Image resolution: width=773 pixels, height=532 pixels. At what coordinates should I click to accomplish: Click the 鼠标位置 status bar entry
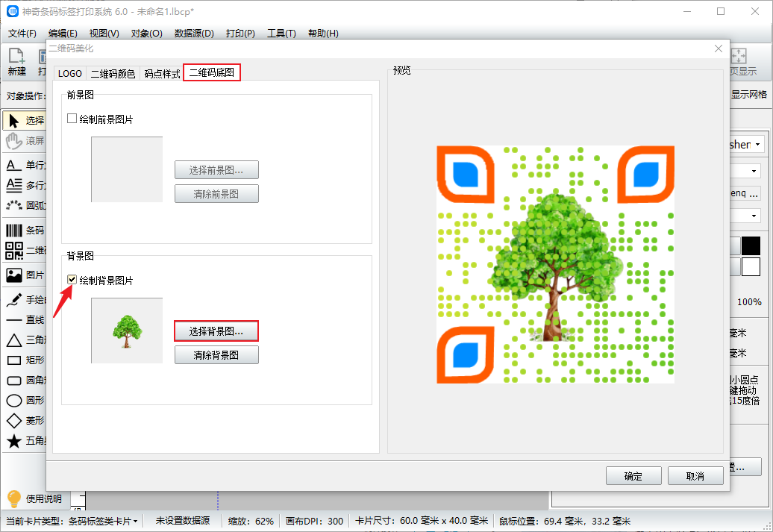[x=565, y=521]
